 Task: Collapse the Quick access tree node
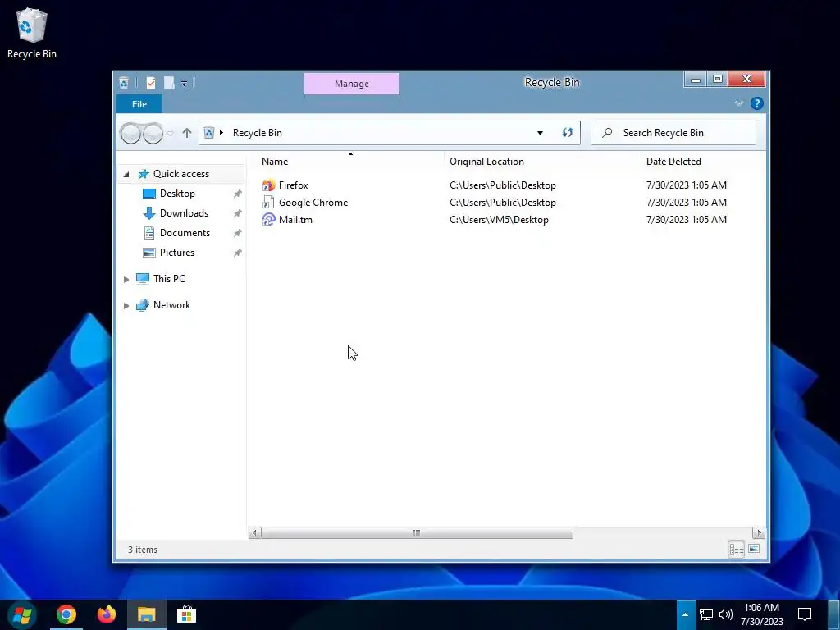tap(126, 174)
